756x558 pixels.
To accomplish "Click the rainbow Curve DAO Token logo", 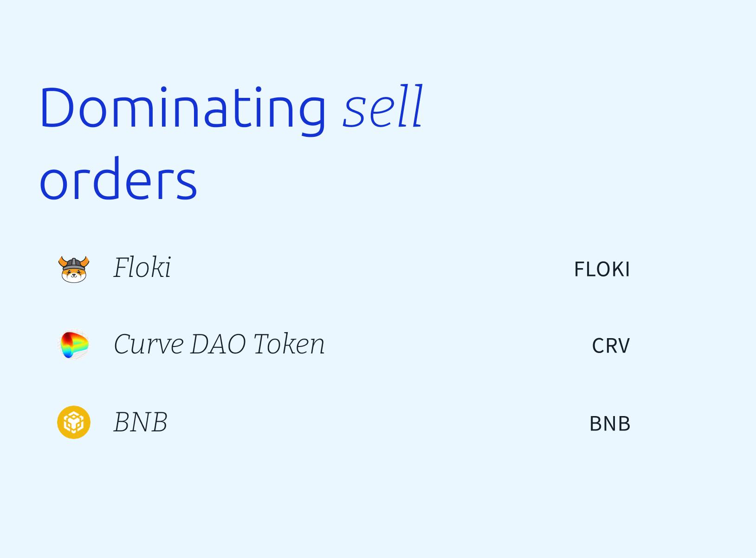I will point(74,344).
